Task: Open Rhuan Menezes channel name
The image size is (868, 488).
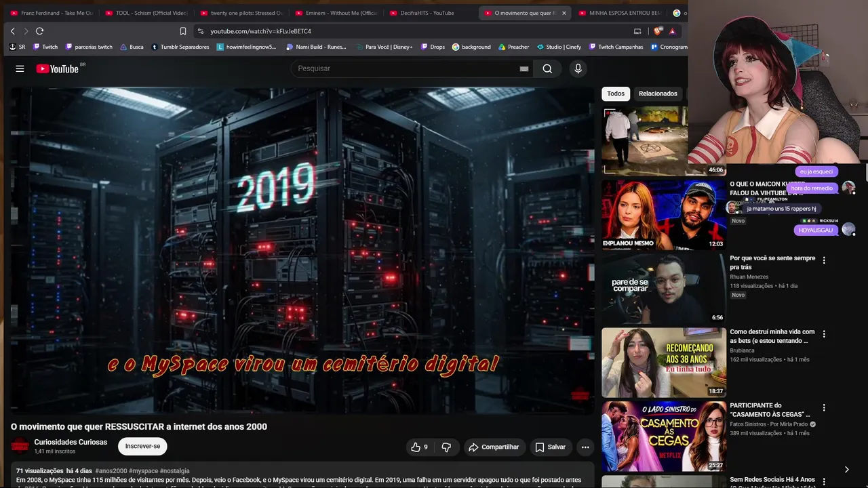Action: (749, 277)
